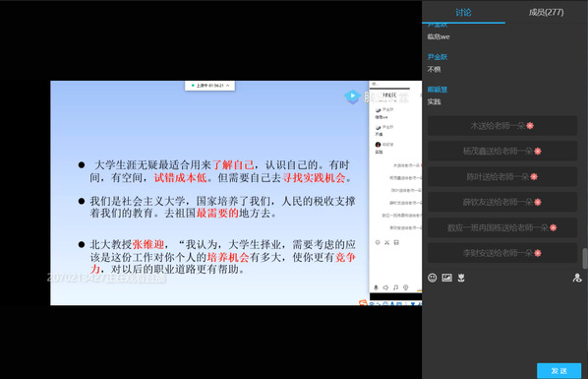Open the emoji picker in chat
Screen dimensions: 588x379
(x=432, y=278)
